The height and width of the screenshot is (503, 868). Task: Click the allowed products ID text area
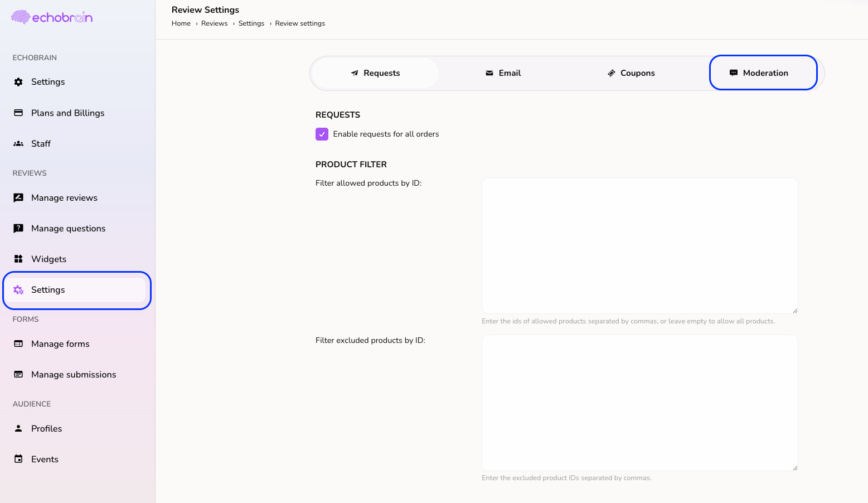(x=639, y=245)
